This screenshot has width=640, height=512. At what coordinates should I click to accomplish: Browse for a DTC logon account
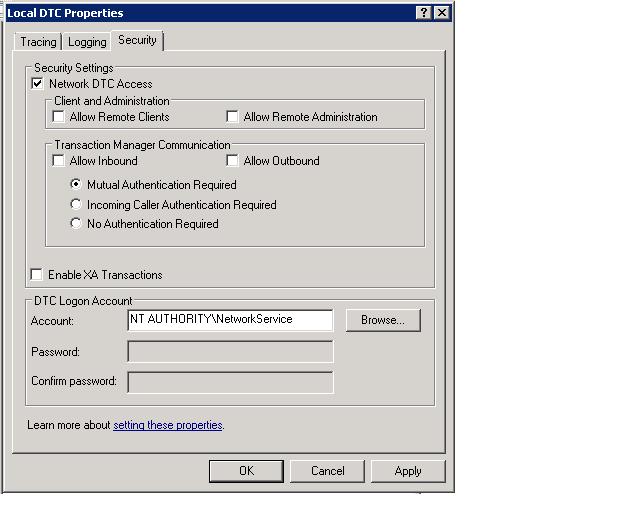pos(383,320)
